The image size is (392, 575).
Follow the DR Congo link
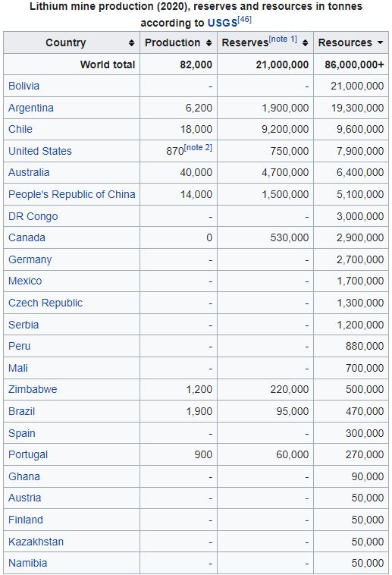[33, 216]
